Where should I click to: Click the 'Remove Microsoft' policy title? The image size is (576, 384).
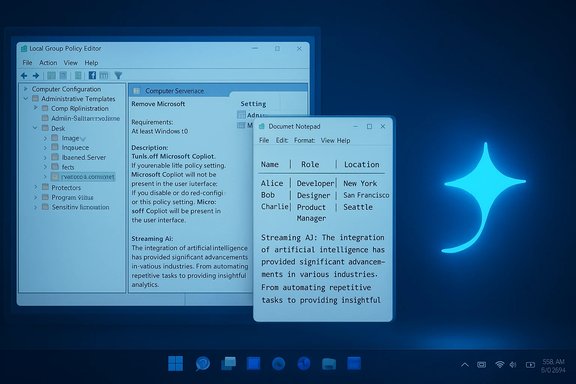[x=158, y=104]
